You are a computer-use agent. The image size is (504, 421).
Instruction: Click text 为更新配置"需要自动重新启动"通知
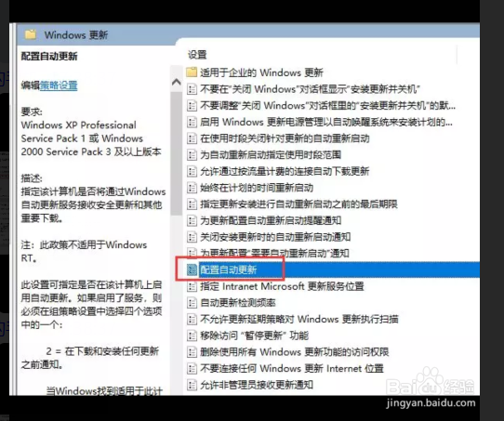pyautogui.click(x=274, y=253)
